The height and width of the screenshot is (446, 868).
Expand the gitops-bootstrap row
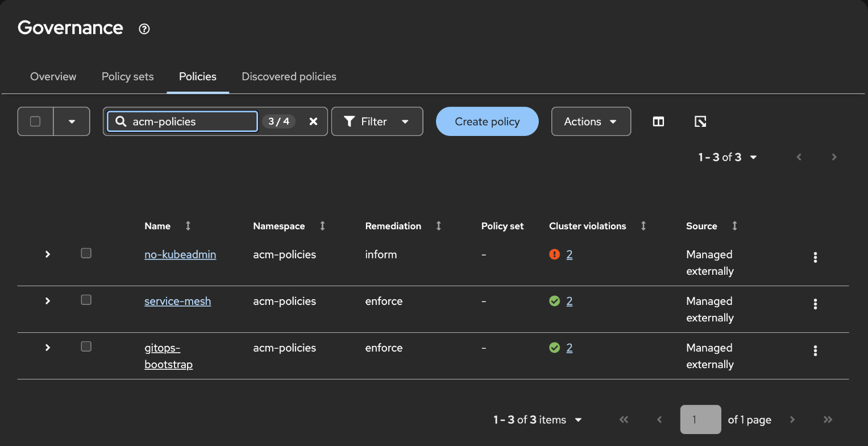pos(48,348)
